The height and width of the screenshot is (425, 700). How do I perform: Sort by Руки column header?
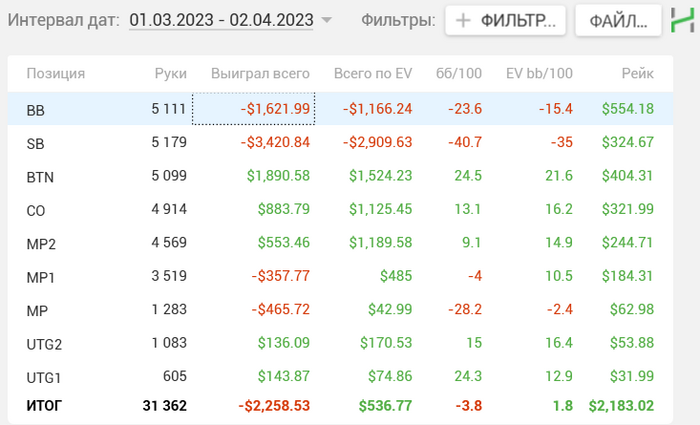(x=170, y=73)
